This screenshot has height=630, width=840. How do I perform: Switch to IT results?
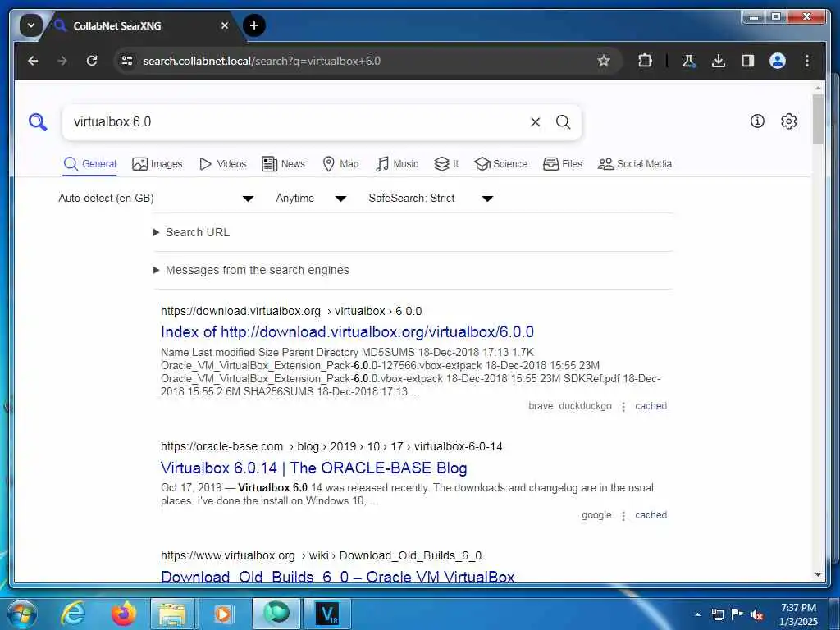[x=447, y=164]
